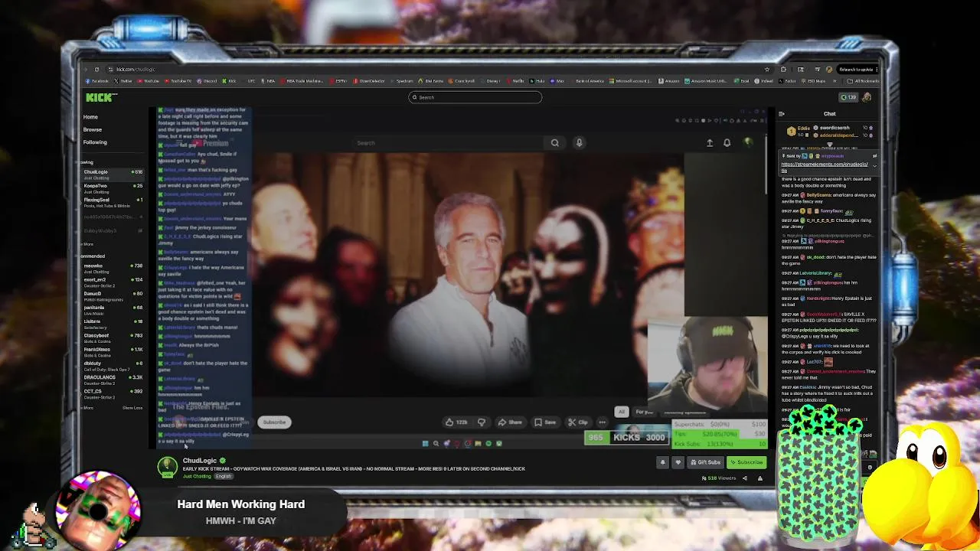Screen dimensions: 980x551
Task: Open the Facebook bookmark
Action: pos(97,81)
